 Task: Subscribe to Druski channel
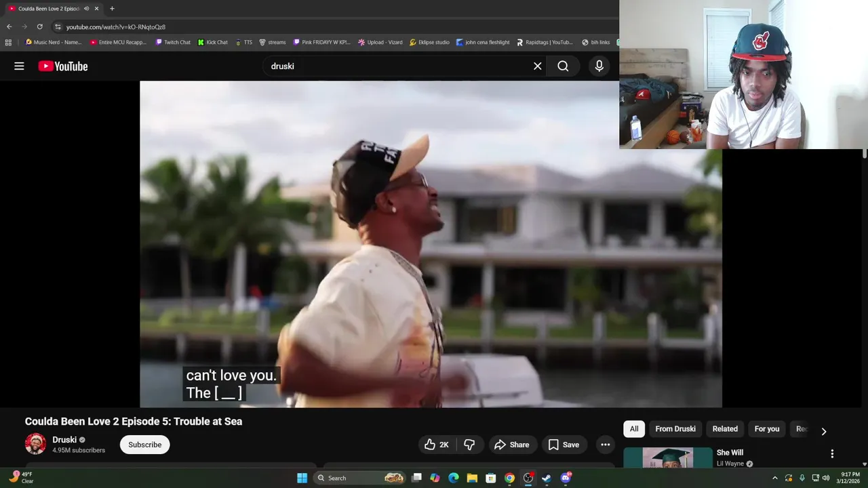click(x=145, y=445)
